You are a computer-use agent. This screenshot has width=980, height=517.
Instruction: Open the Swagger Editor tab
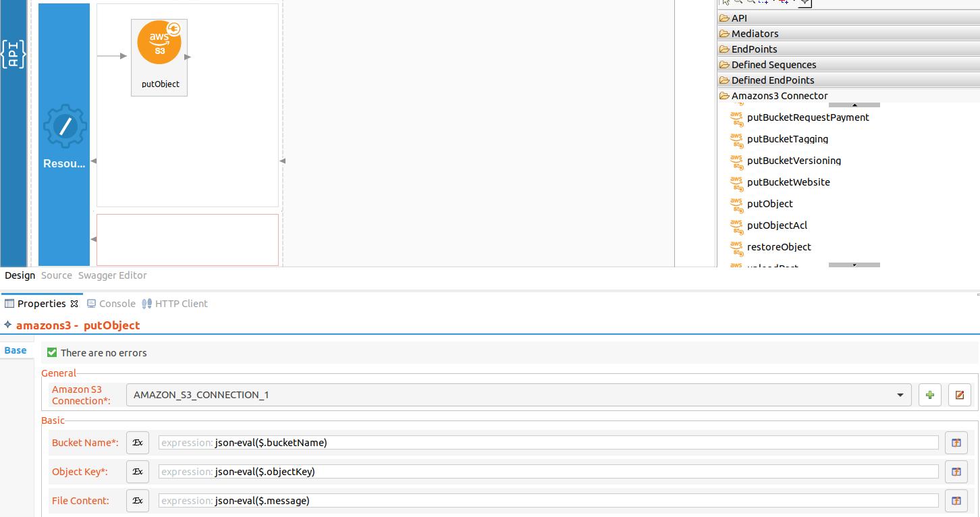[112, 275]
